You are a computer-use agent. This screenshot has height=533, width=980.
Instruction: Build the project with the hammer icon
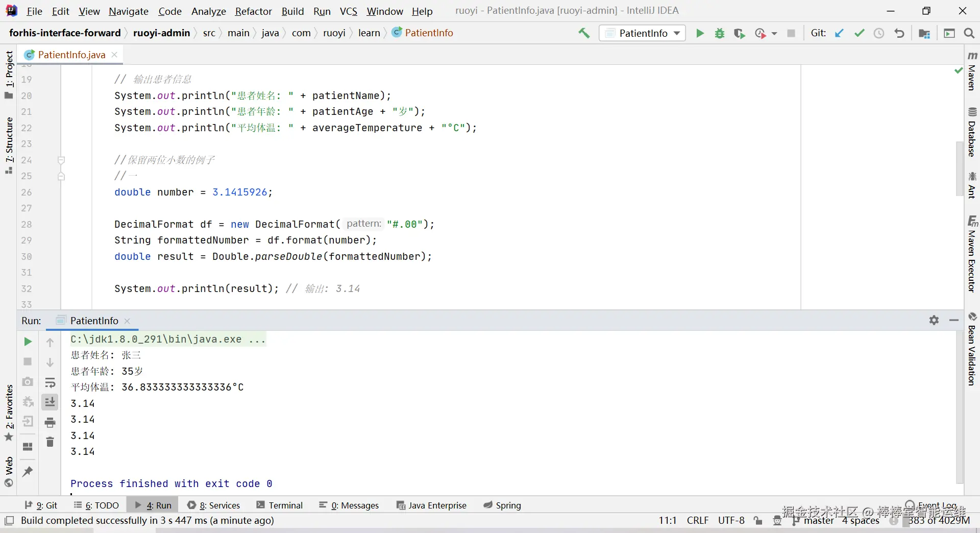[584, 33]
